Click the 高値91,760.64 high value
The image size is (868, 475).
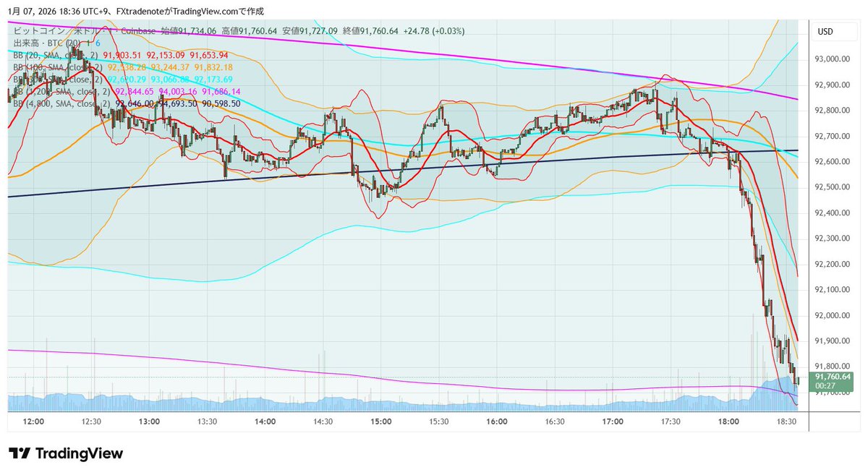point(250,31)
